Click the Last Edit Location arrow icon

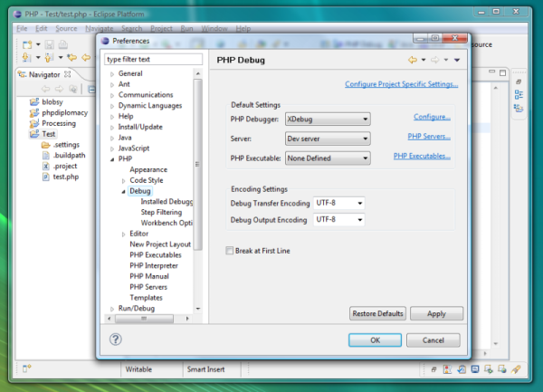click(x=72, y=57)
